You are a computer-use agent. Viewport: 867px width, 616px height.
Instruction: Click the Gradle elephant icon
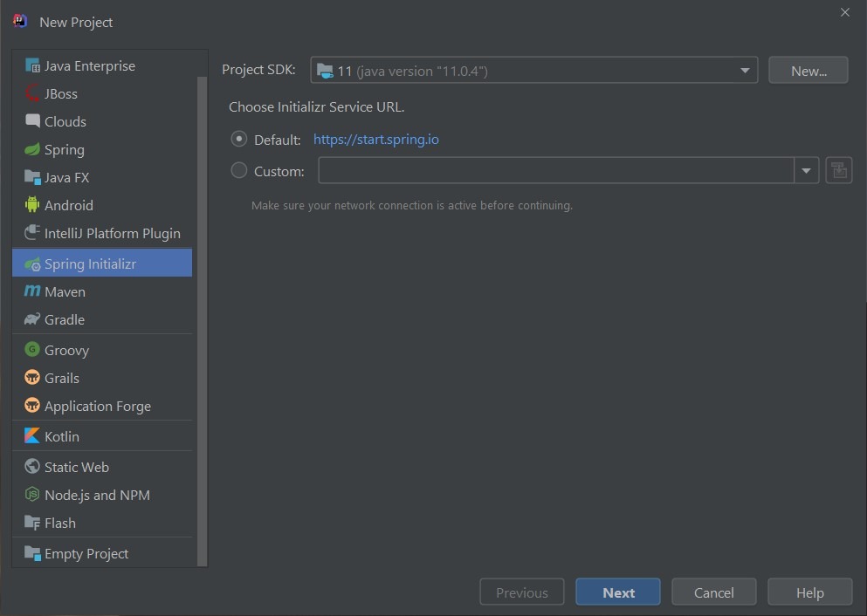pyautogui.click(x=32, y=319)
